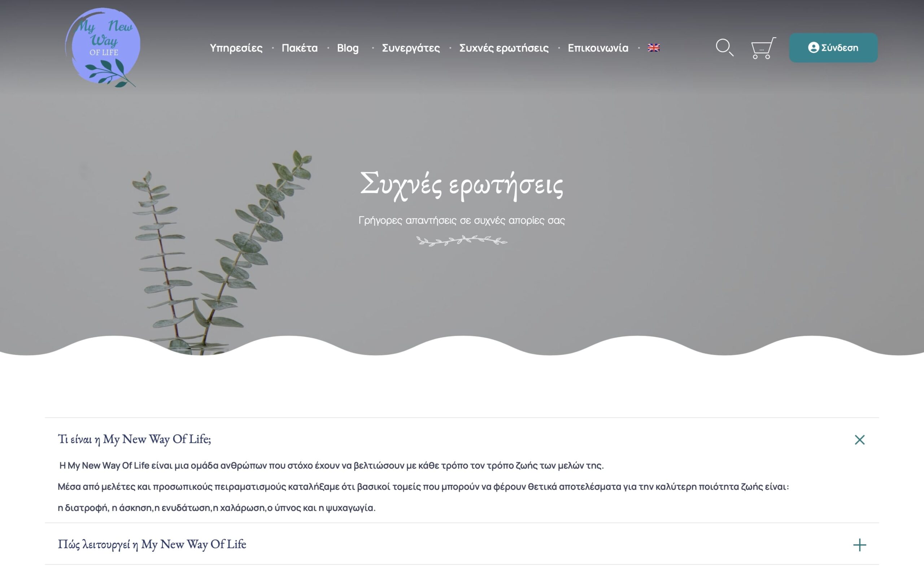Open the Επικοινωνία page
This screenshot has height=577, width=924.
click(598, 48)
